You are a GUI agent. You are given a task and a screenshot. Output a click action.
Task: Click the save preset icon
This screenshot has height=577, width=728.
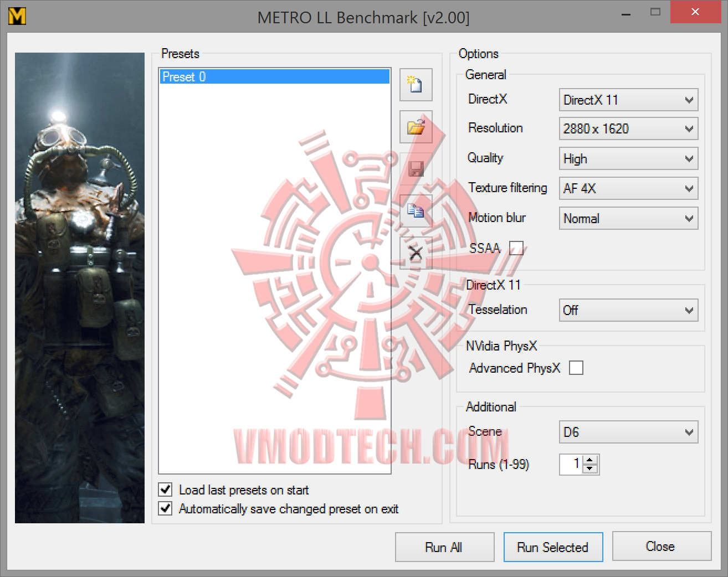point(416,169)
